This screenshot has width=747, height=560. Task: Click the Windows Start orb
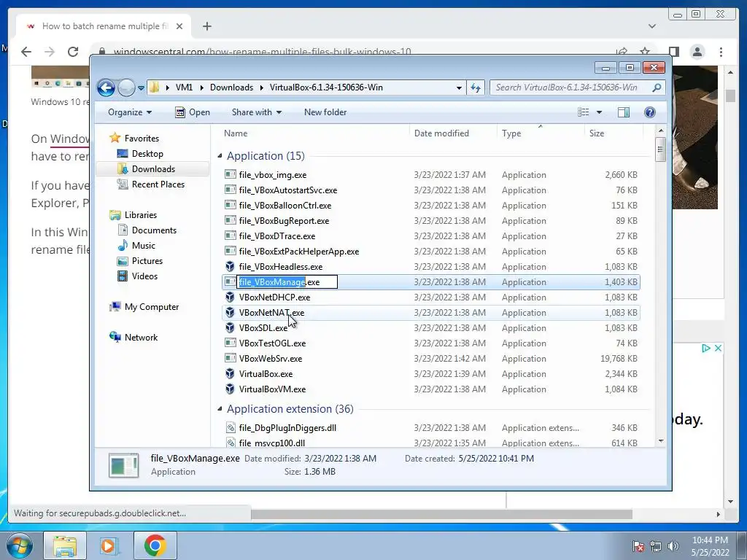click(20, 545)
